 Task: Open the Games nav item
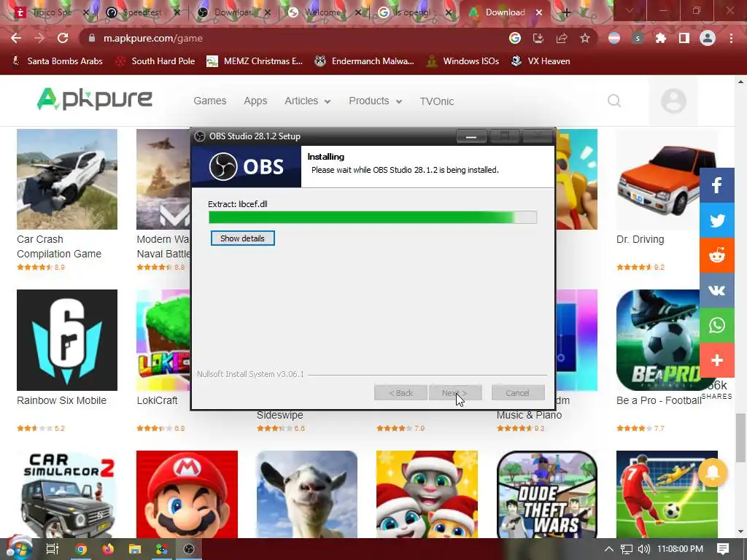click(x=209, y=101)
